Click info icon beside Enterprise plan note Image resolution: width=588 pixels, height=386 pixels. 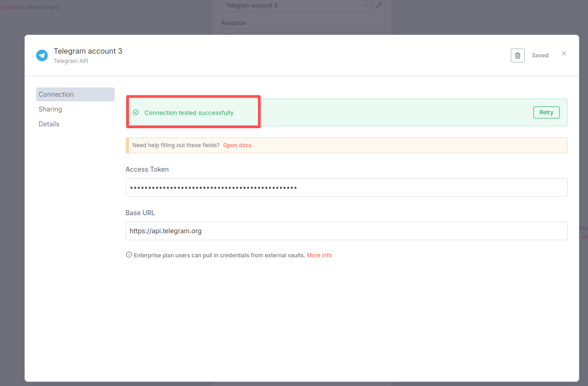129,255
